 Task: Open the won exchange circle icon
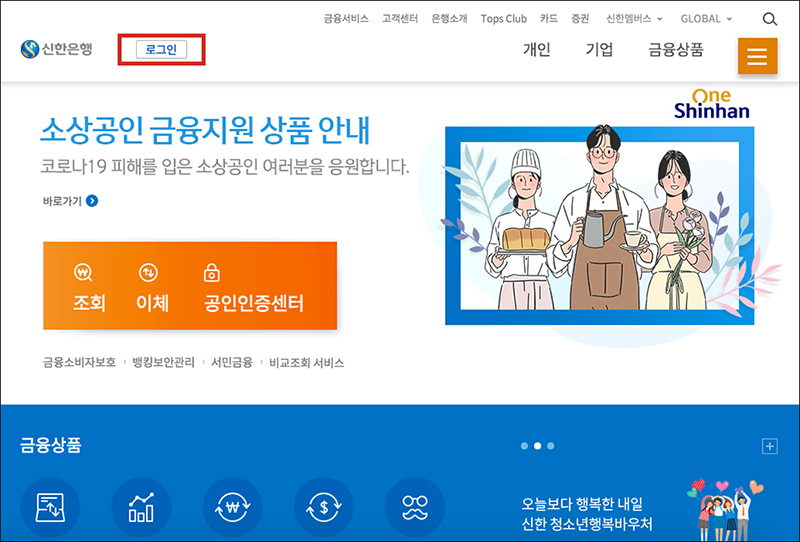(x=232, y=507)
